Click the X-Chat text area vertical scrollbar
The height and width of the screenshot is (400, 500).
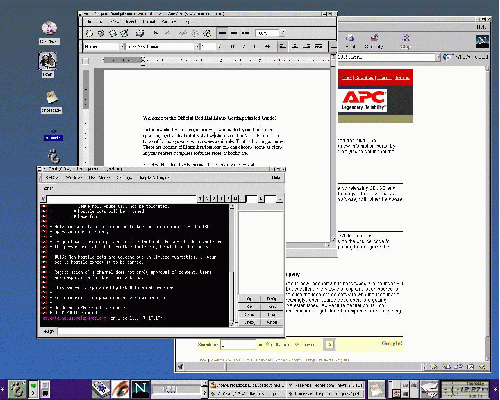point(232,265)
